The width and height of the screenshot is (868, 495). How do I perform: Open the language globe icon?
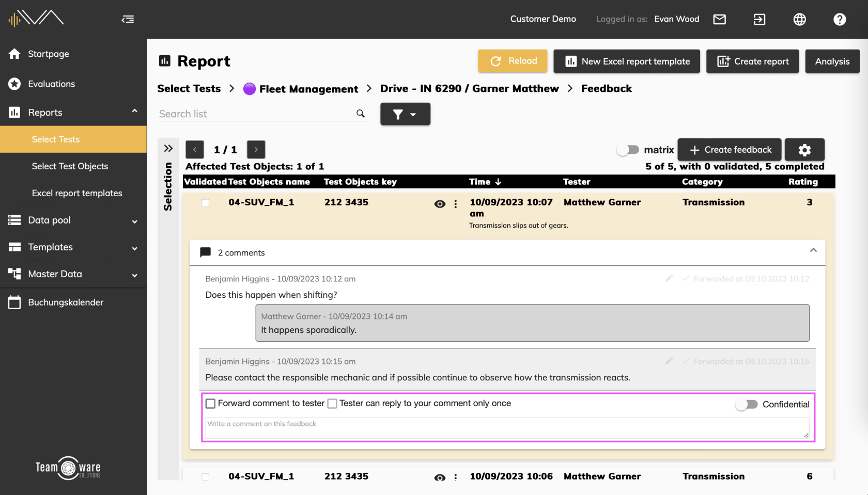pyautogui.click(x=799, y=20)
